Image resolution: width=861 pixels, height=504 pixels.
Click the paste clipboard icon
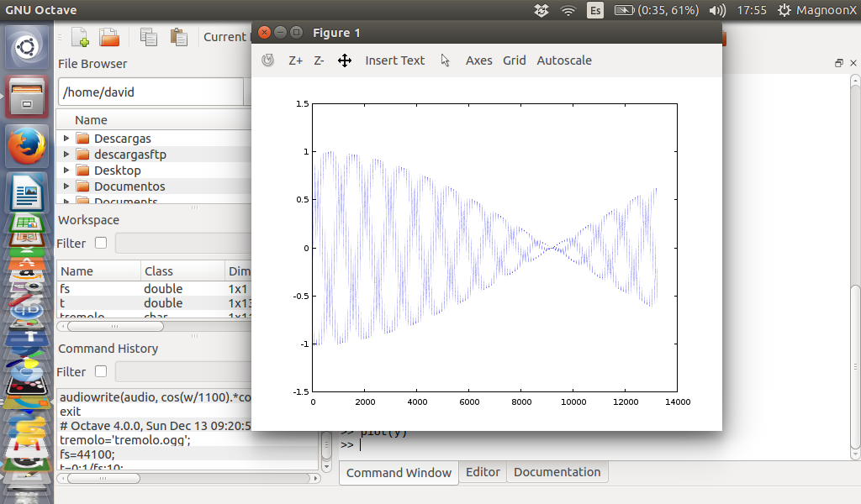pyautogui.click(x=178, y=37)
